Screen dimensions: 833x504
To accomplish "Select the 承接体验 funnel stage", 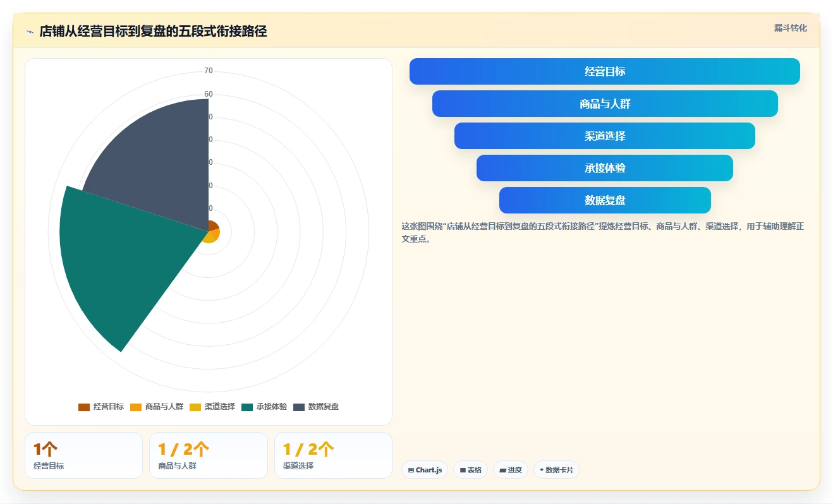I will 605,168.
